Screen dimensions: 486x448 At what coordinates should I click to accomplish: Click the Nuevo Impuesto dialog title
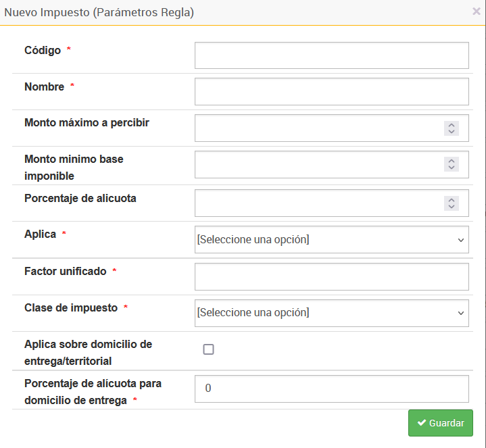pyautogui.click(x=99, y=13)
